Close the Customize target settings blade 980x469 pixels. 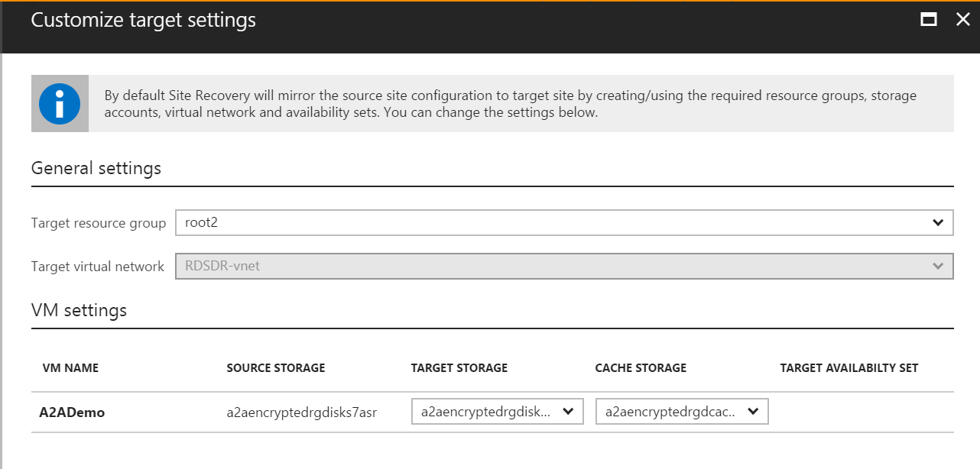point(963,20)
